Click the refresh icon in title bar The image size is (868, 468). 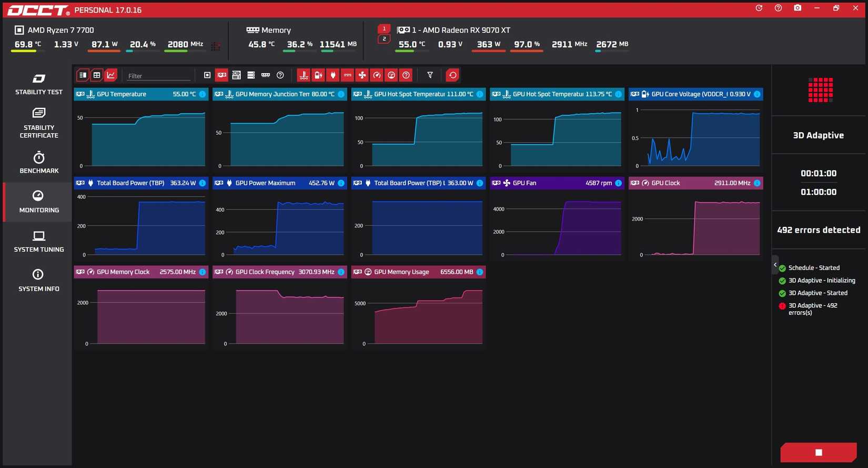pyautogui.click(x=759, y=8)
